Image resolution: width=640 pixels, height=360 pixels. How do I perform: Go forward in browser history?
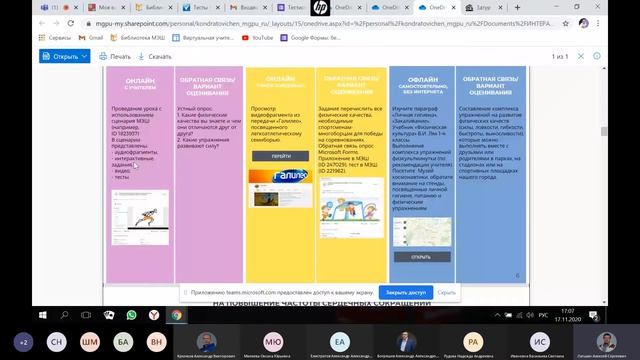56,23
